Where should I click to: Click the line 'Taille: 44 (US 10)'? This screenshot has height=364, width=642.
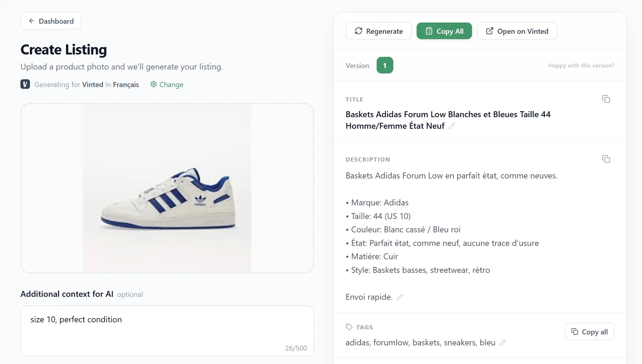378,216
